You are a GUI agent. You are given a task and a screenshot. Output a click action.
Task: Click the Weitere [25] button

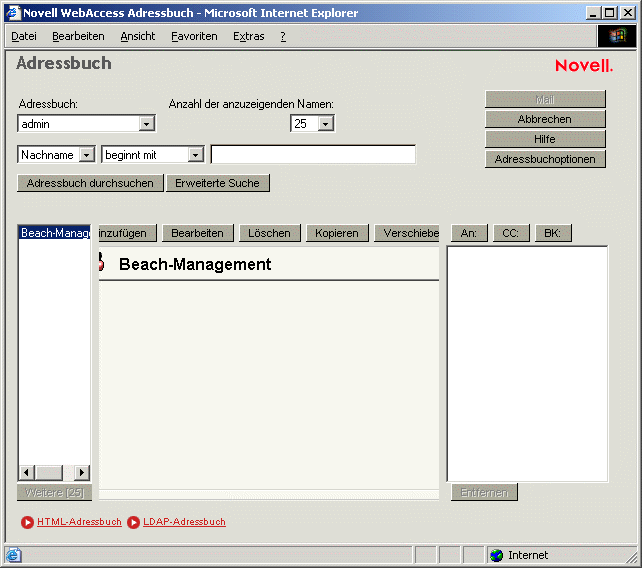click(x=54, y=492)
